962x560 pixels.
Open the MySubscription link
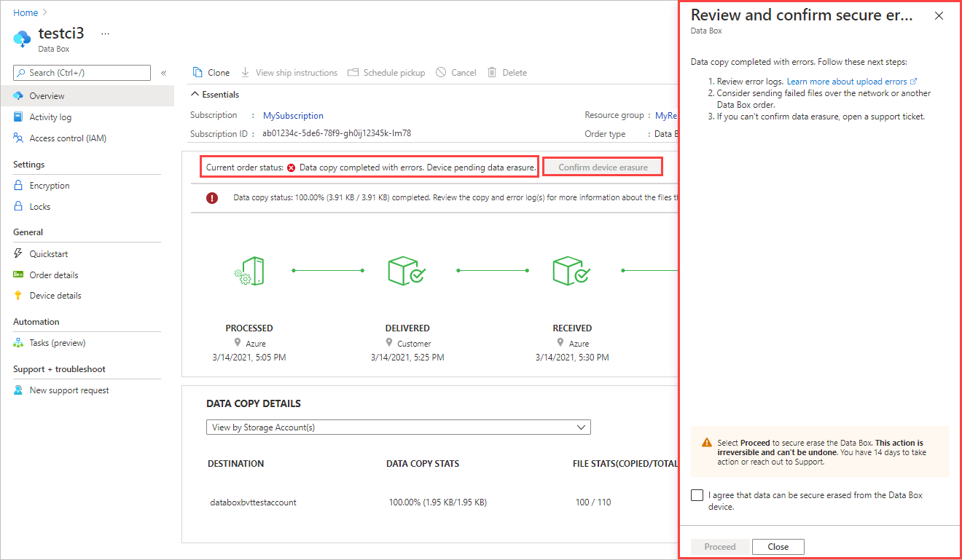pyautogui.click(x=293, y=116)
